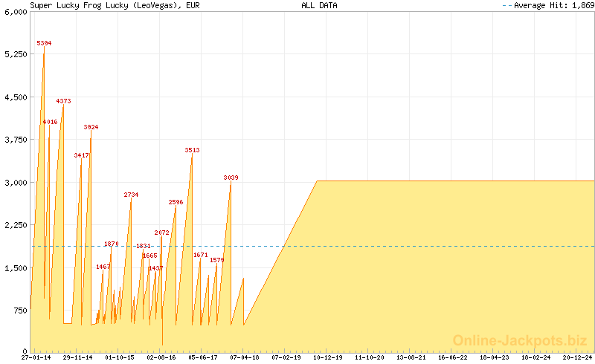Image resolution: width=595 pixels, height=364 pixels.
Task: Click the 07-02-19 date label
Action: (286, 357)
